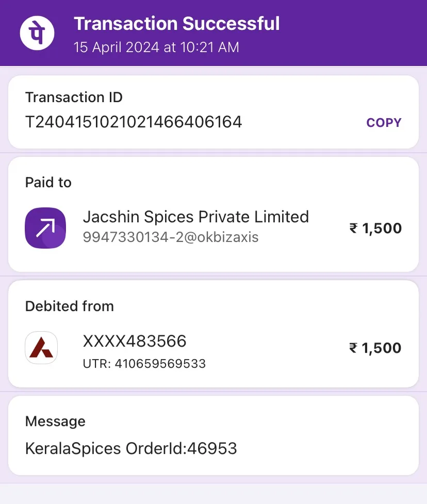Viewport: 427px width, 504px height.
Task: Click the purple arrow merchant payment icon
Action: [45, 228]
